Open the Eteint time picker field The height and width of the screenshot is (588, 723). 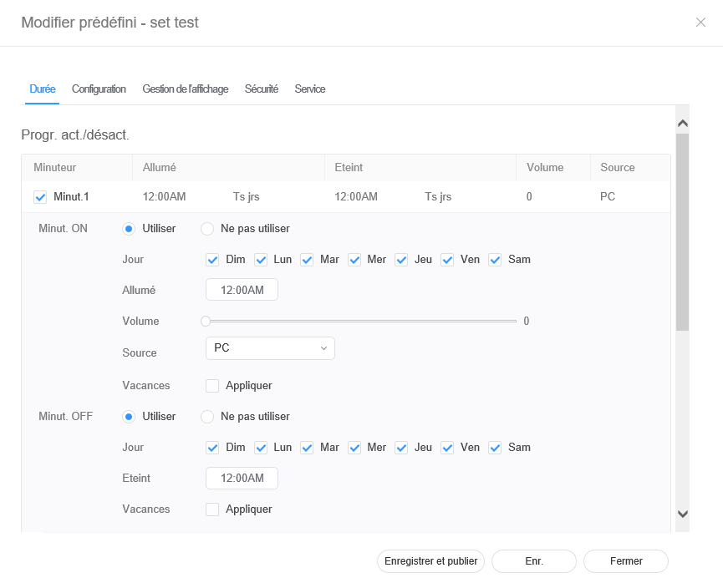(x=242, y=478)
